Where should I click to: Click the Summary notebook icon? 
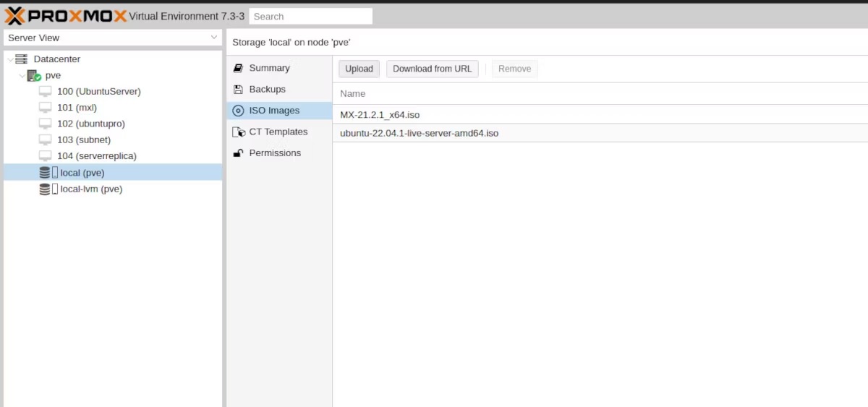[x=238, y=68]
